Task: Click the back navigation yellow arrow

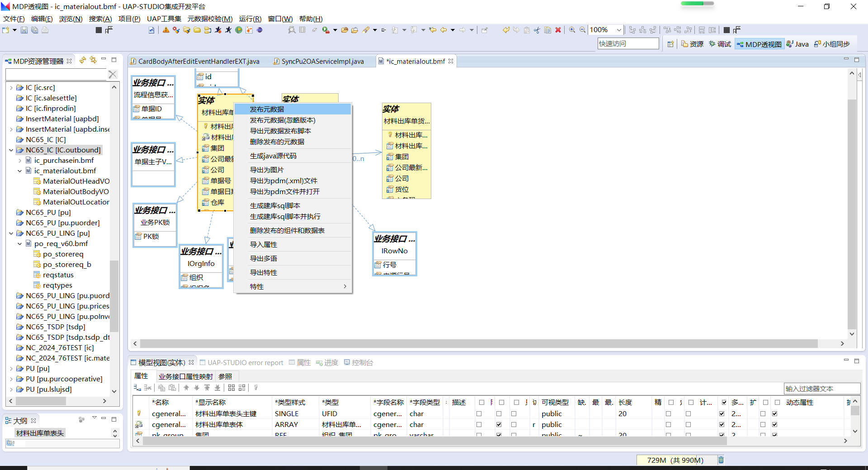Action: click(x=443, y=30)
